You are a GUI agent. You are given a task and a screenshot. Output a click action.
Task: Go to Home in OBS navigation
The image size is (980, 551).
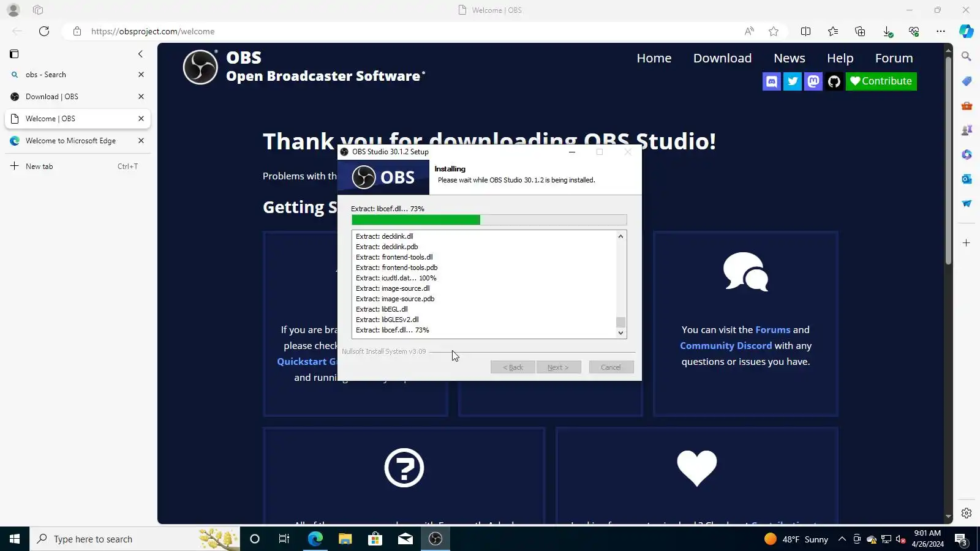[654, 58]
